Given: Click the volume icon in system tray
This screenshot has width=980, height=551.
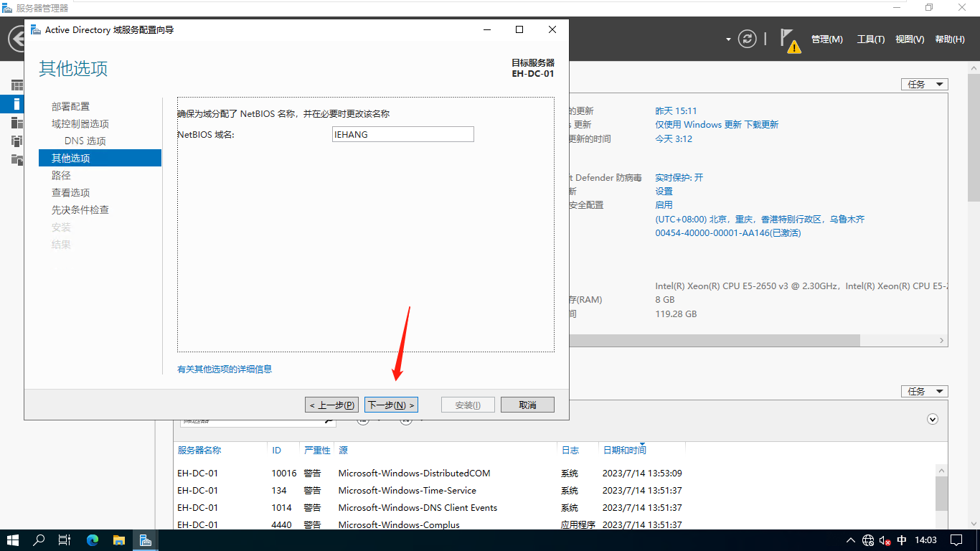Looking at the screenshot, I should click(x=885, y=540).
